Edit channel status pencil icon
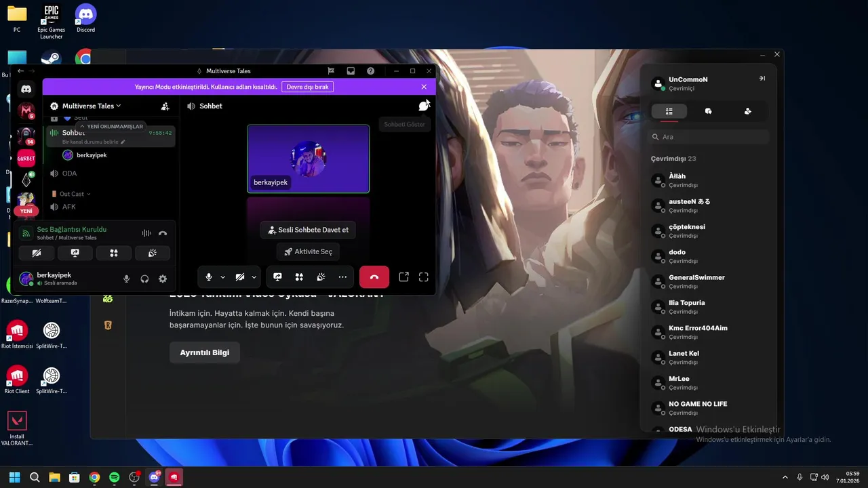Viewport: 868px width, 488px height. coord(123,142)
